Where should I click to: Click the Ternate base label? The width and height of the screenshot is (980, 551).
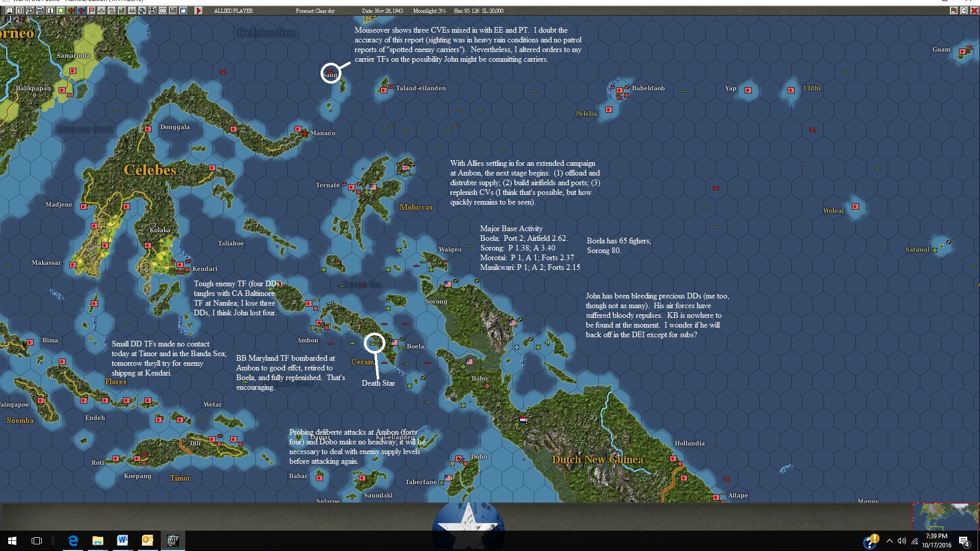point(328,185)
